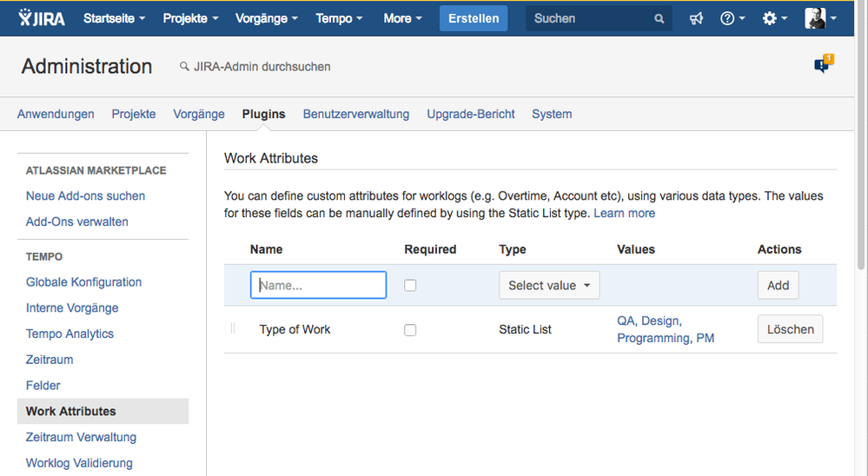This screenshot has height=476, width=868.
Task: Switch to the Vorgänge admin tab
Action: [199, 114]
